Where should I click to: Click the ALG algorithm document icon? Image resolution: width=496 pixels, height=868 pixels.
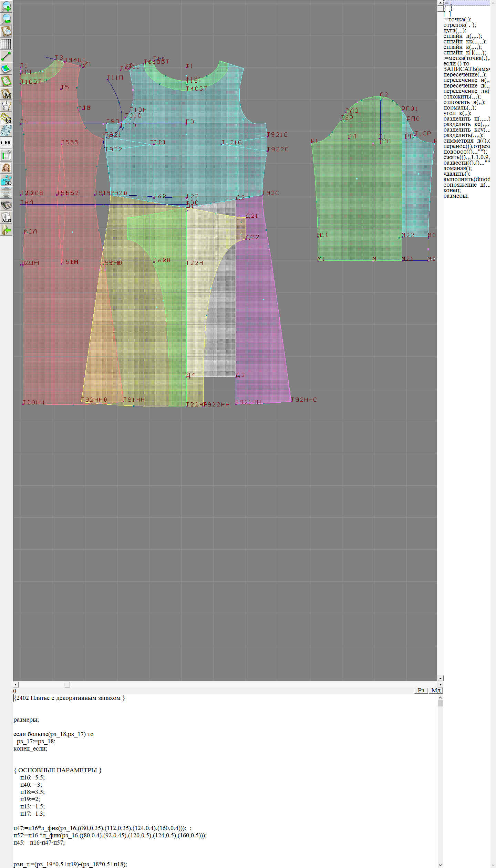pos(6,218)
